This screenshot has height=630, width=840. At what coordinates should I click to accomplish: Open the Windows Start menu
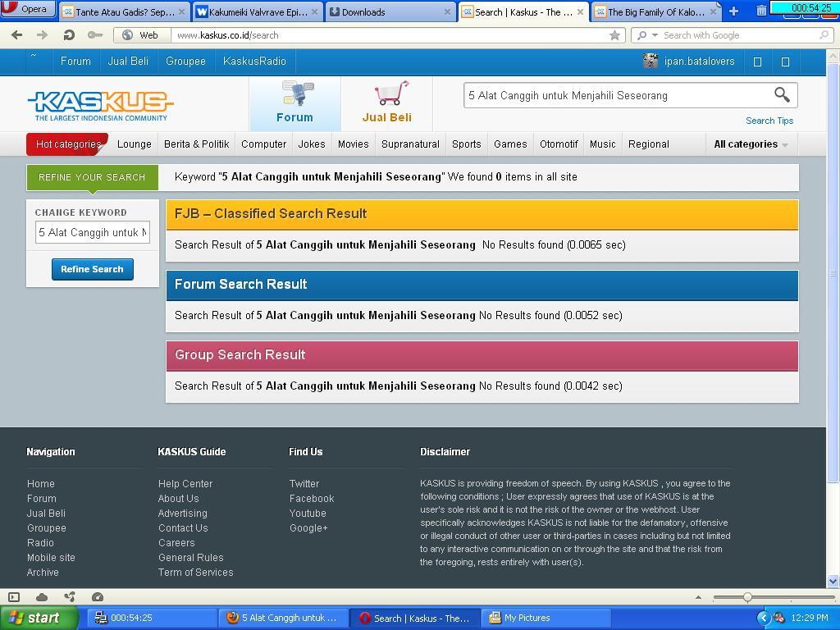coord(39,618)
